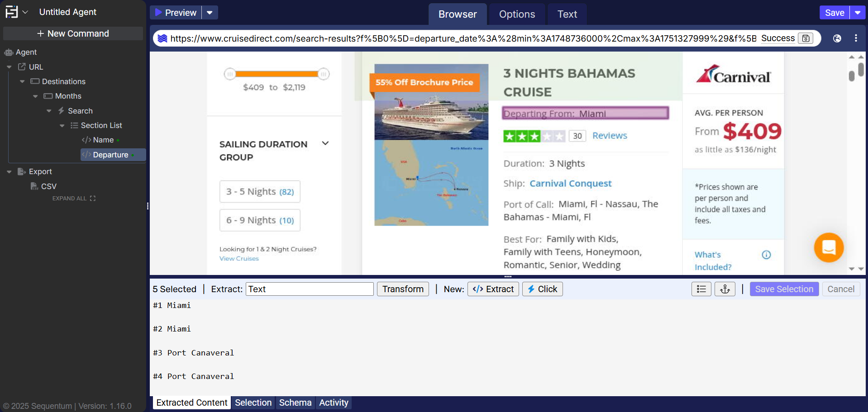Click the Sequentum logo icon top-left
Viewport: 868px width, 412px height.
click(12, 12)
